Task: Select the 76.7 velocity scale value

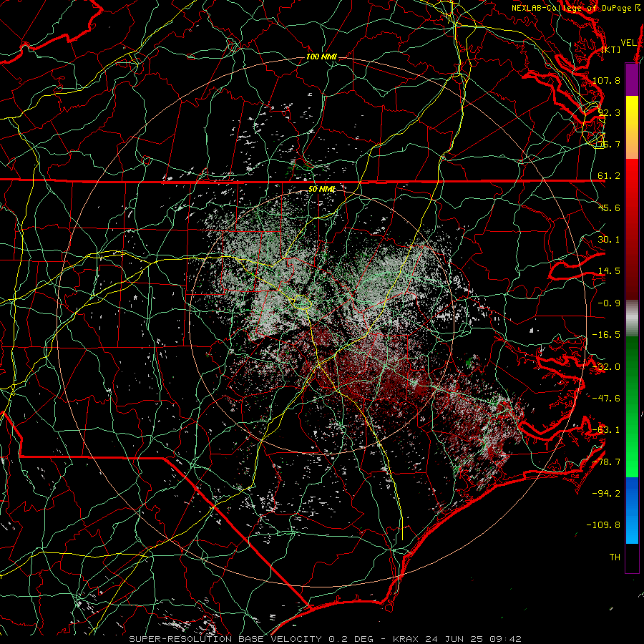Action: pyautogui.click(x=609, y=144)
